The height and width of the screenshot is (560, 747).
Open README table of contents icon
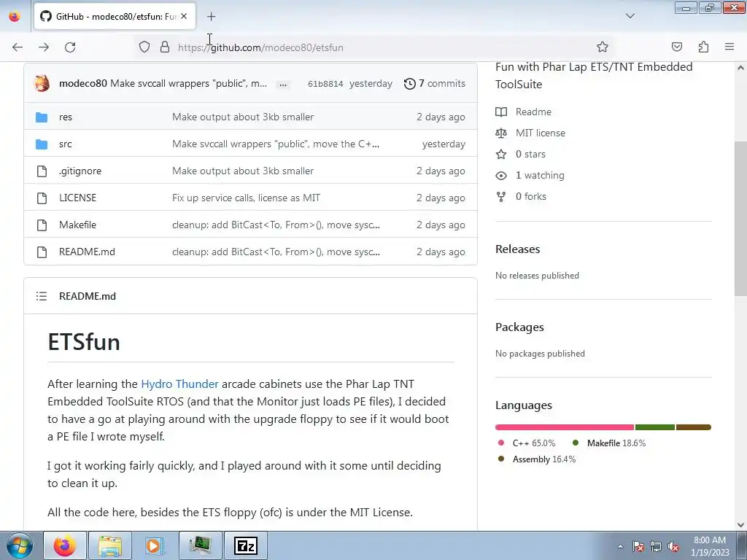tap(42, 296)
